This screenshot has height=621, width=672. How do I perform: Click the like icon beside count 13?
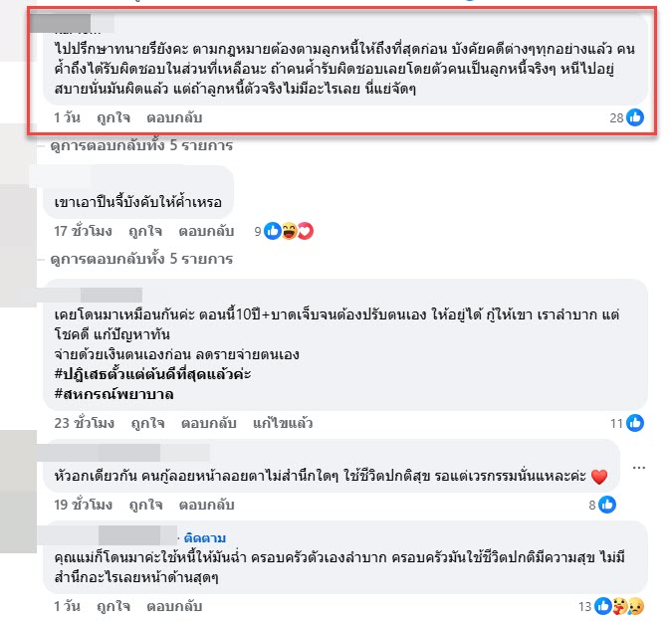click(x=603, y=606)
